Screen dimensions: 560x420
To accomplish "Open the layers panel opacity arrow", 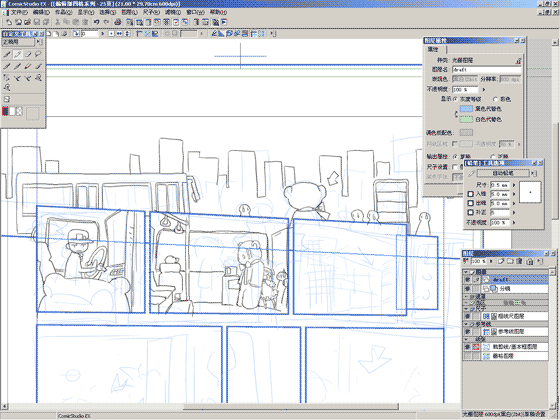I will [x=492, y=261].
